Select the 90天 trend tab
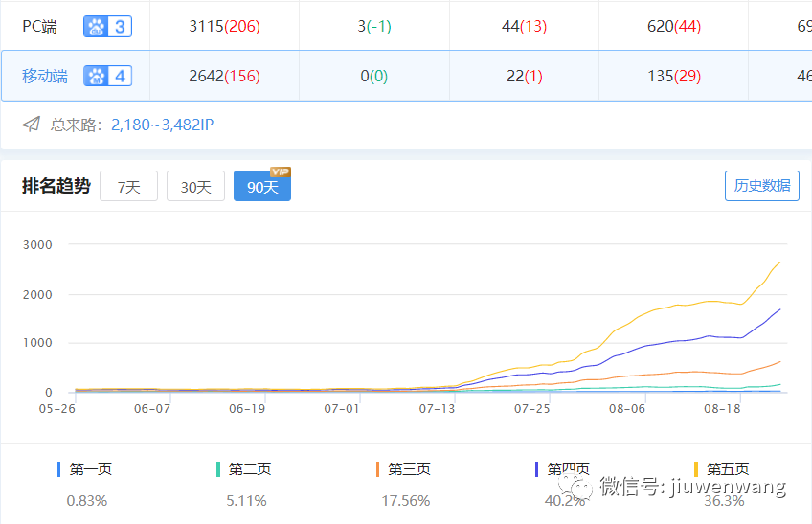812x524 pixels. pyautogui.click(x=262, y=186)
